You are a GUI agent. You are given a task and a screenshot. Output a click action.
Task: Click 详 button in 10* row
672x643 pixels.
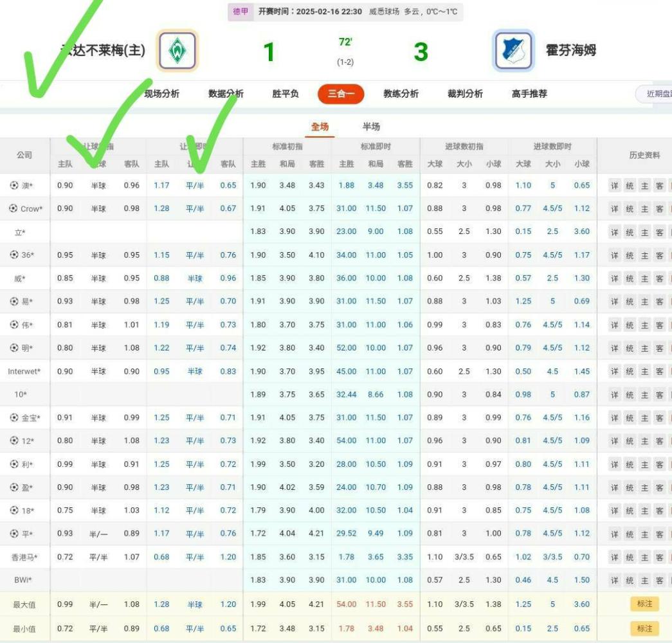point(615,395)
